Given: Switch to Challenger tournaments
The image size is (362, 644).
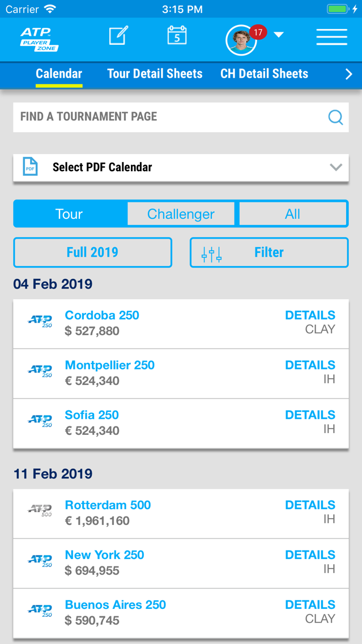Looking at the screenshot, I should (x=181, y=214).
